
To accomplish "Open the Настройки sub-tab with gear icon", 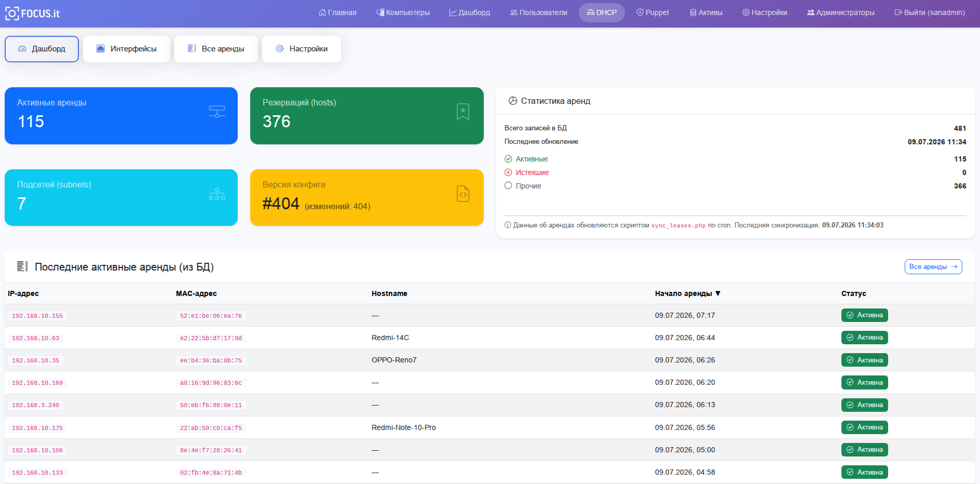I will point(302,49).
